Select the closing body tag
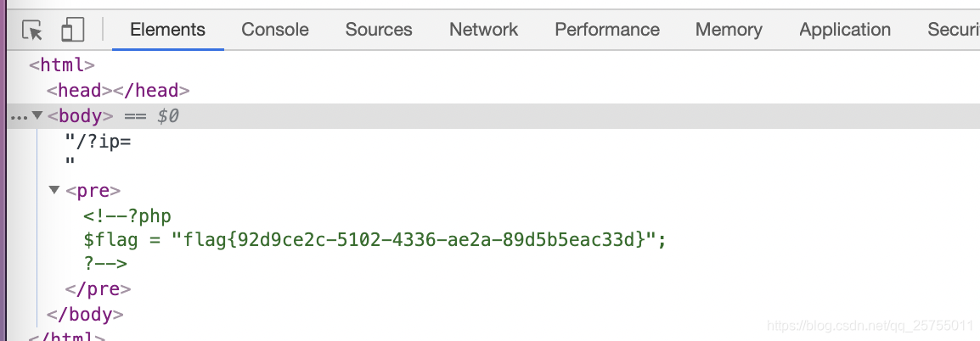Screen dimensions: 980x341 click(85, 314)
